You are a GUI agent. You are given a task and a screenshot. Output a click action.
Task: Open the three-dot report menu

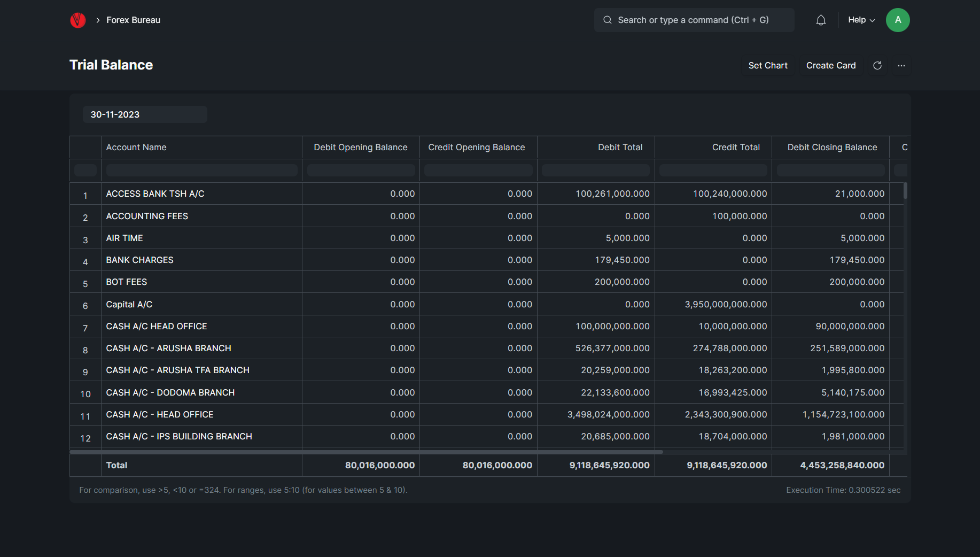pyautogui.click(x=901, y=65)
